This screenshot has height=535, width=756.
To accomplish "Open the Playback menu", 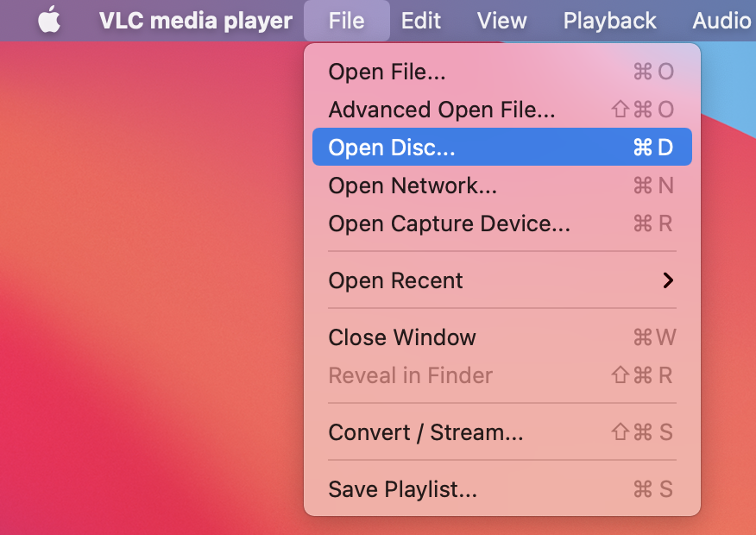I will [x=608, y=20].
